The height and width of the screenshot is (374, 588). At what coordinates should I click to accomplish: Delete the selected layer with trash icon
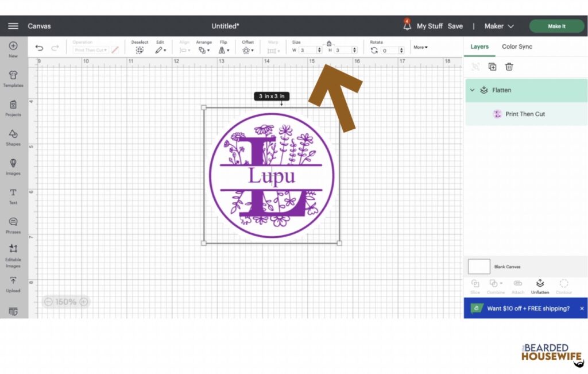[x=509, y=67]
